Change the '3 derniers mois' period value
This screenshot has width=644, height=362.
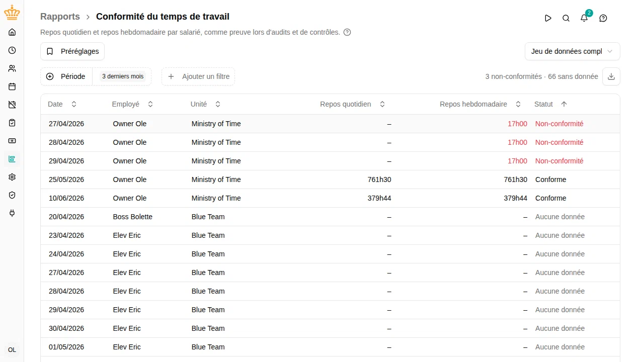click(x=123, y=76)
